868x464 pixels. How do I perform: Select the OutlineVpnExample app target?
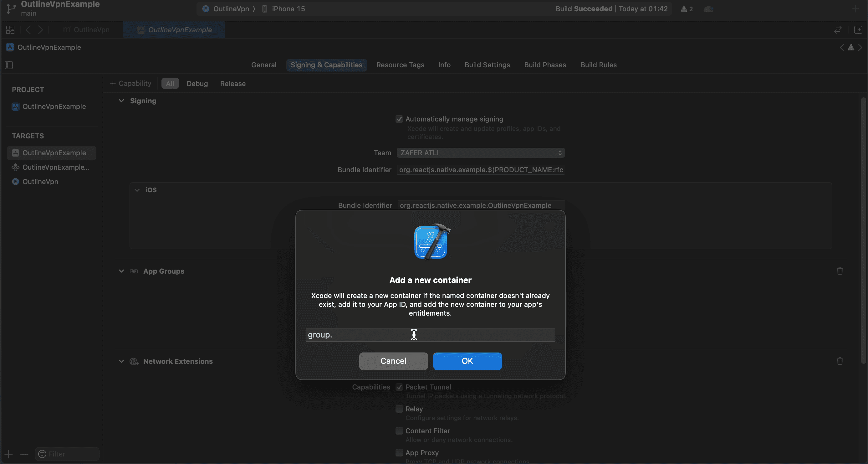(52, 153)
